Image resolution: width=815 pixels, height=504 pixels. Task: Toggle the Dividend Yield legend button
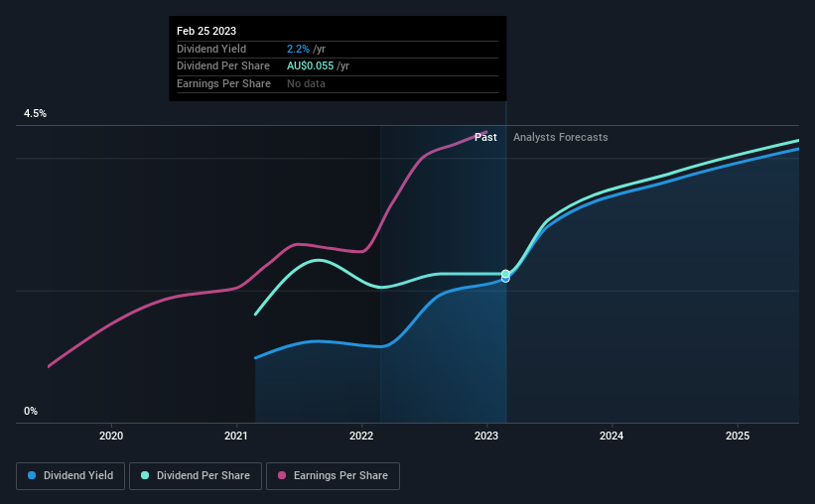(x=70, y=476)
